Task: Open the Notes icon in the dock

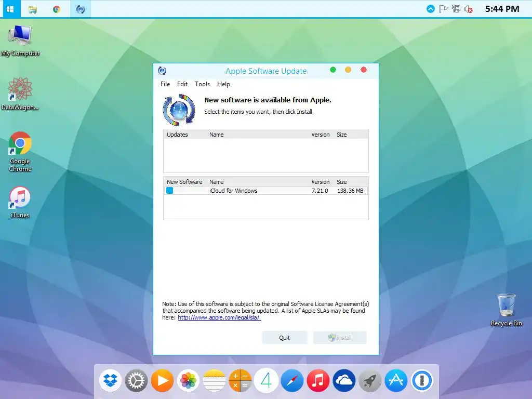Action: (214, 380)
